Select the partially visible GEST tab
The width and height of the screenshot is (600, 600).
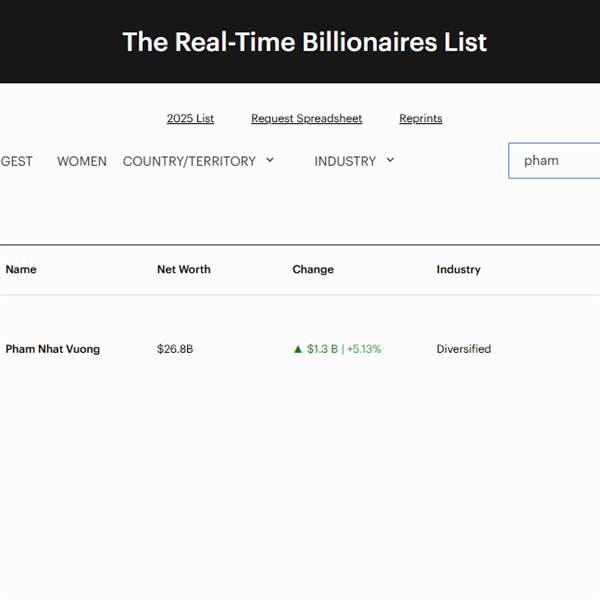(x=16, y=161)
